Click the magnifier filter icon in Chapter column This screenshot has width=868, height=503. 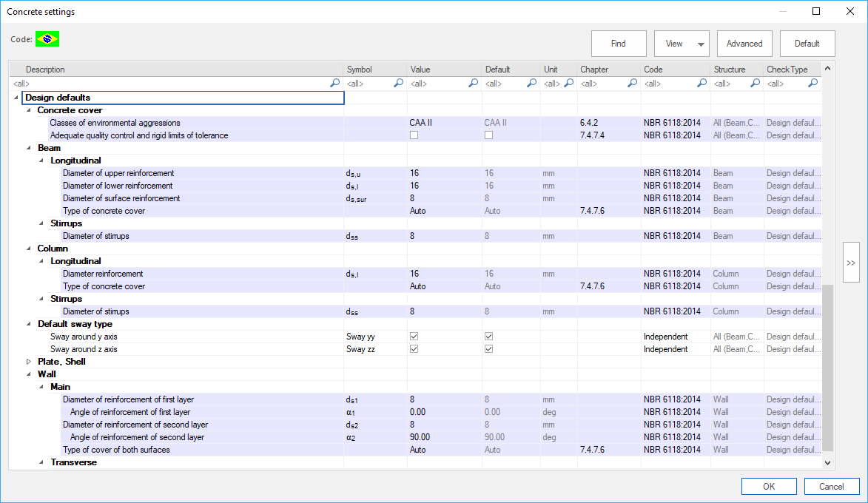click(631, 83)
